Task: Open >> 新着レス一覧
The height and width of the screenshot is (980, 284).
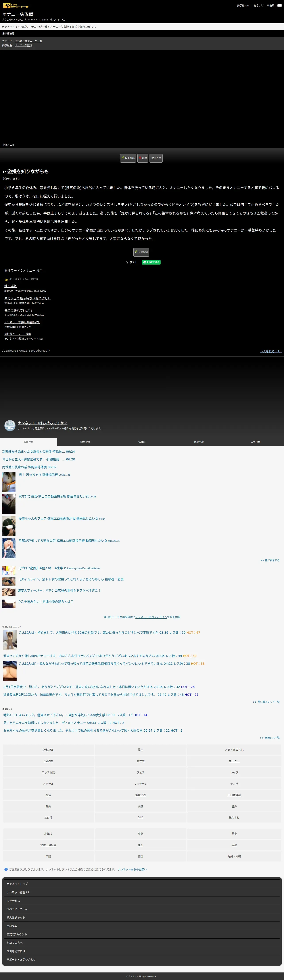Action: pos(270,737)
